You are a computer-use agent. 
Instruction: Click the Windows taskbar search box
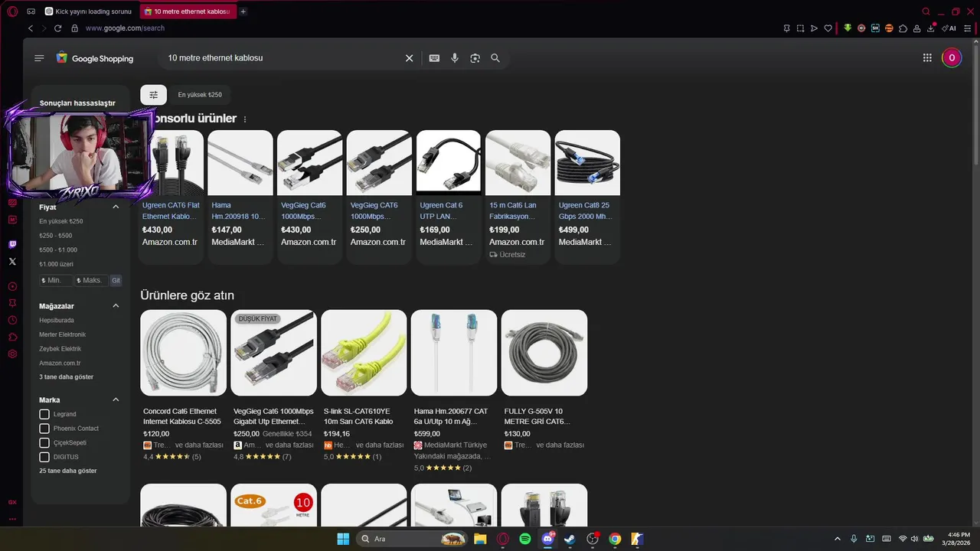coord(413,539)
